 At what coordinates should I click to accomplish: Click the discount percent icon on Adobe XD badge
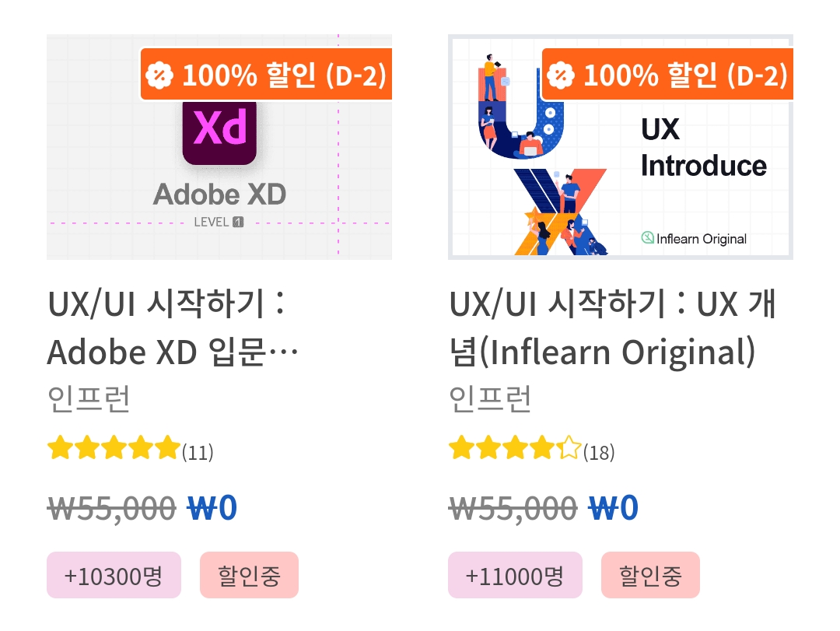[159, 75]
